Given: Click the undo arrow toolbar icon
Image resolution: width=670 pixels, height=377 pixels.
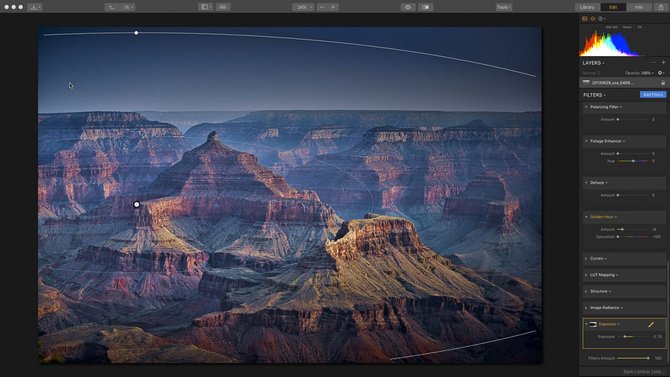Looking at the screenshot, I should point(112,7).
